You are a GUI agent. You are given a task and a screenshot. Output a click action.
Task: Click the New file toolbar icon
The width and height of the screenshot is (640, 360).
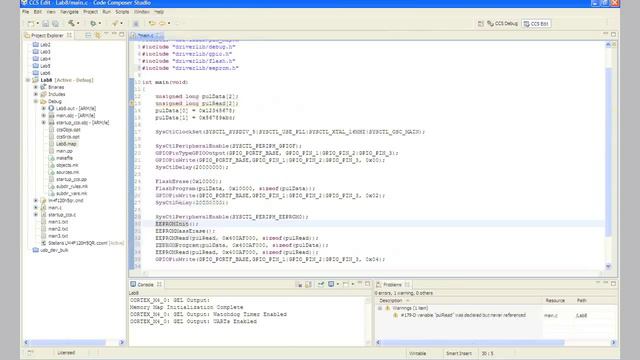pos(31,24)
